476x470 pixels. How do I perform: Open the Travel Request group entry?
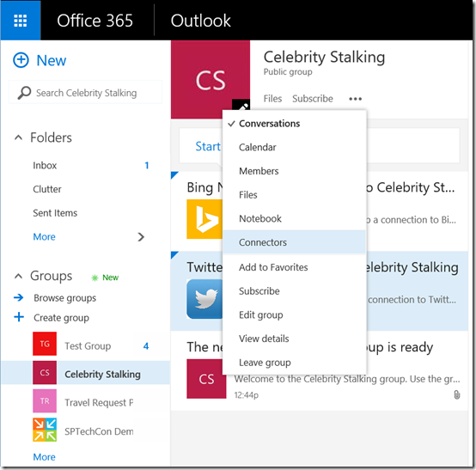click(99, 402)
